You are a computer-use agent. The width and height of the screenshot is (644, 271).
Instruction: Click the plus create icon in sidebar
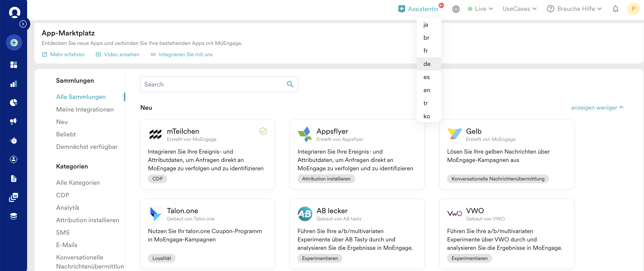(14, 42)
